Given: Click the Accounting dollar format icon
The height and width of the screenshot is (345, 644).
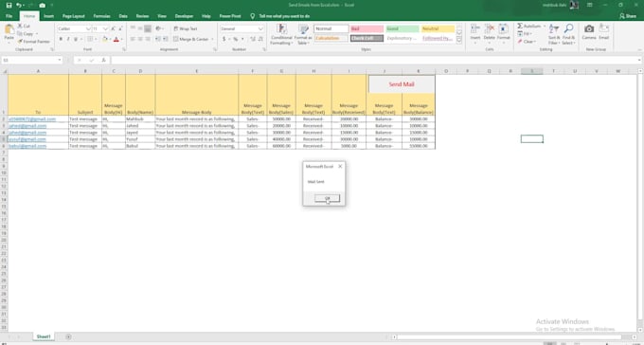Looking at the screenshot, I should (224, 39).
